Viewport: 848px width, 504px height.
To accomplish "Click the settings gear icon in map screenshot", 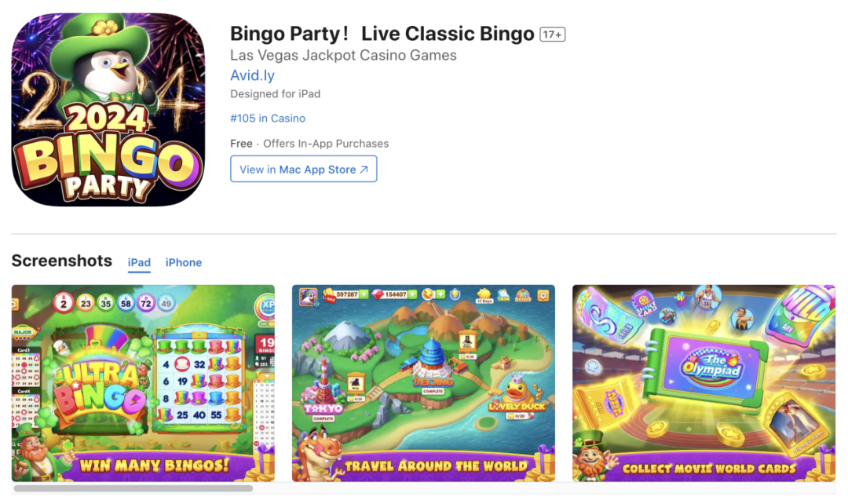I will (543, 295).
